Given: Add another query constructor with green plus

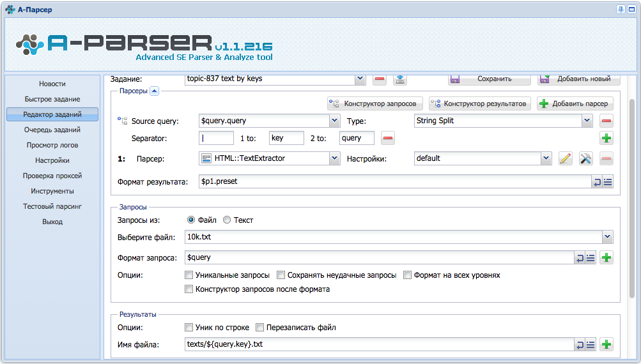Looking at the screenshot, I should [x=606, y=138].
